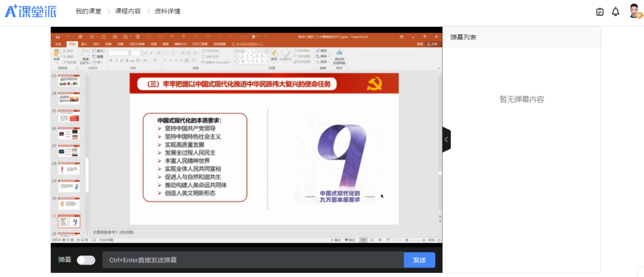Click the 保存到百度网盘 ribbon icon
644x277 pixels.
[339, 55]
